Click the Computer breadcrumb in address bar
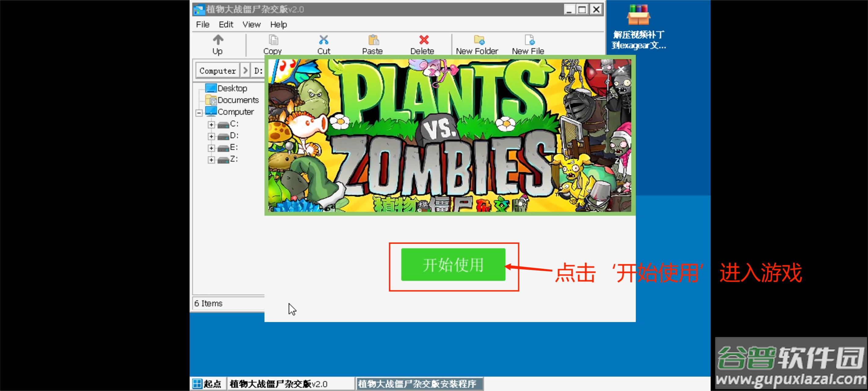 pos(217,71)
